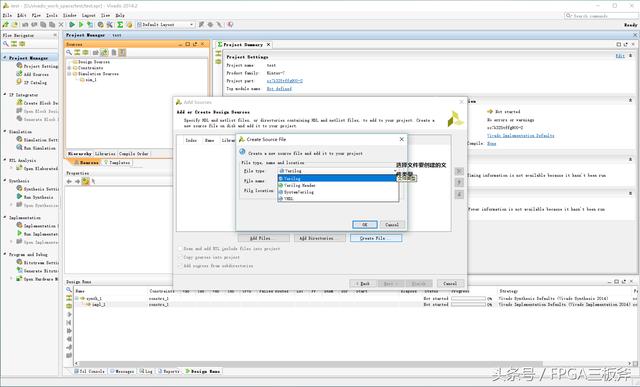Screen dimensions: 640x387
Task: Open the Tcl Console tab
Action: 90,371
